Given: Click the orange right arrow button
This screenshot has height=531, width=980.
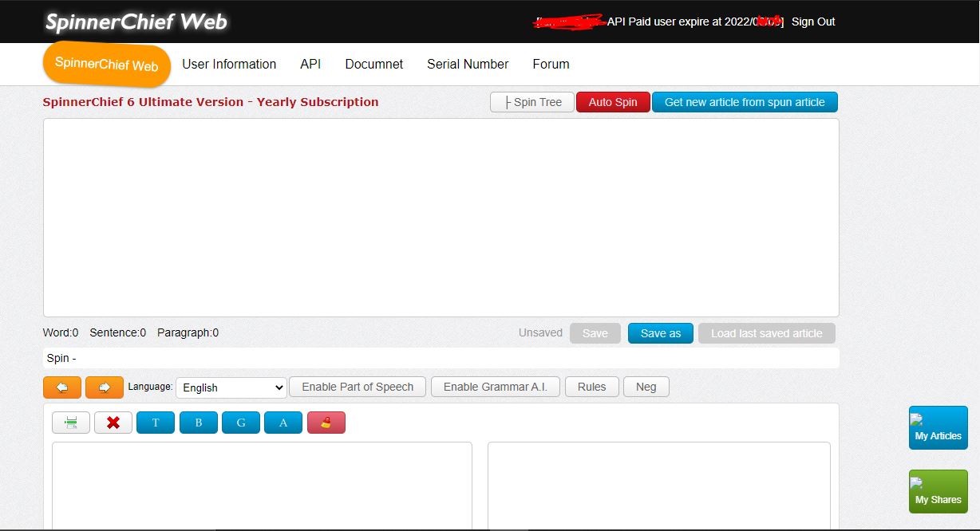Looking at the screenshot, I should 105,387.
